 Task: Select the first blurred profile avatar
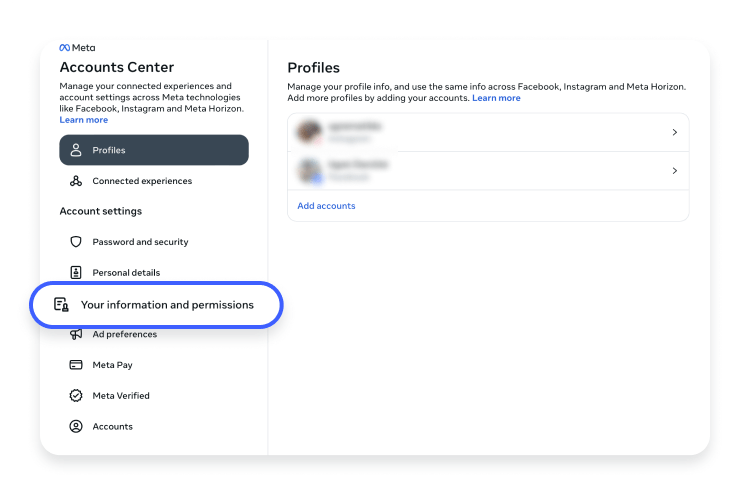[309, 132]
